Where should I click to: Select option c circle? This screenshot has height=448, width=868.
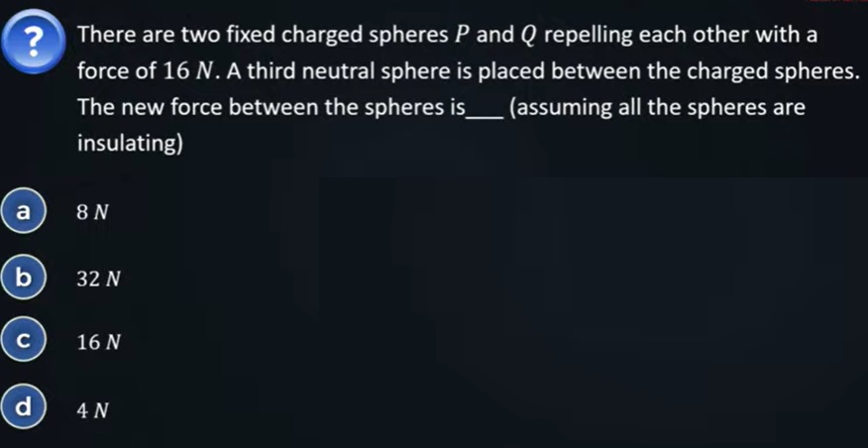pyautogui.click(x=27, y=342)
